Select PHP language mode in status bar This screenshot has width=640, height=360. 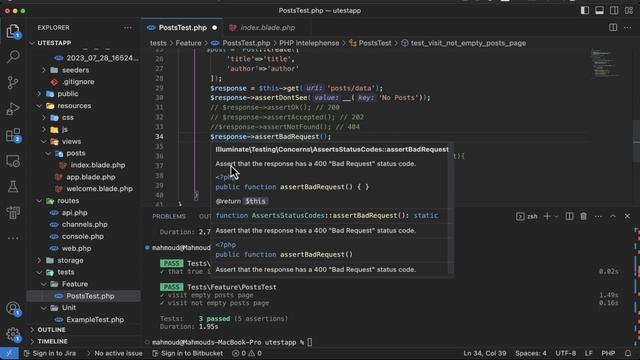click(608, 353)
